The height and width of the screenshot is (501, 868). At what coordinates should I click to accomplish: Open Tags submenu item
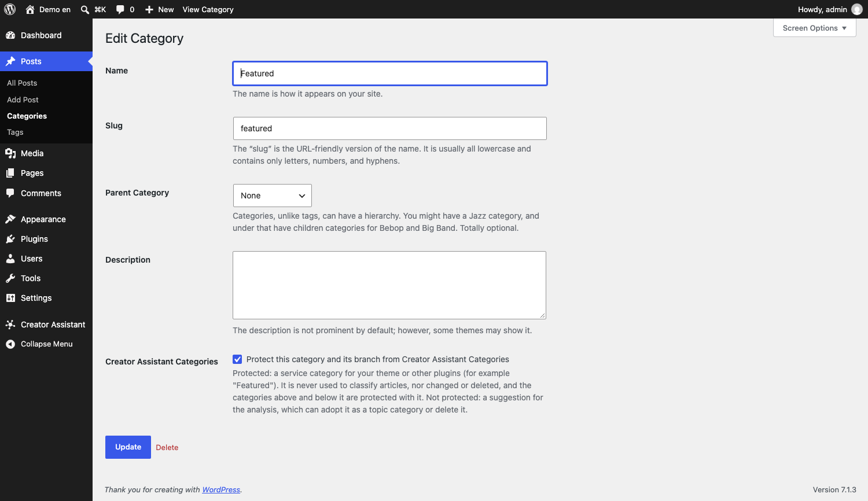click(15, 132)
